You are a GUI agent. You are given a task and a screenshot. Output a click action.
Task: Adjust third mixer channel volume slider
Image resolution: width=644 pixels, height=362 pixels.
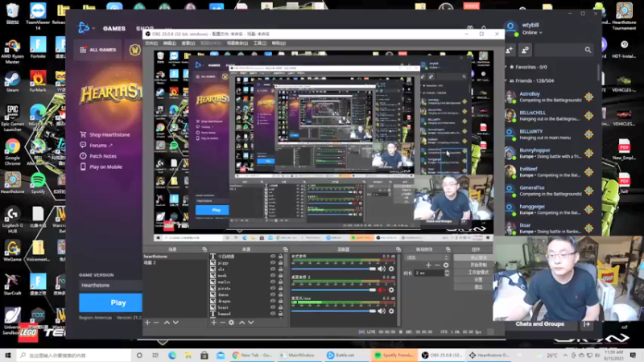click(333, 311)
